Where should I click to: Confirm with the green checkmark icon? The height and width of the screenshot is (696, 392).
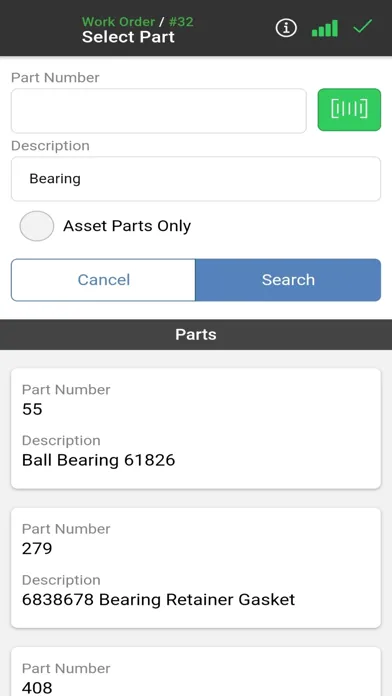point(362,27)
